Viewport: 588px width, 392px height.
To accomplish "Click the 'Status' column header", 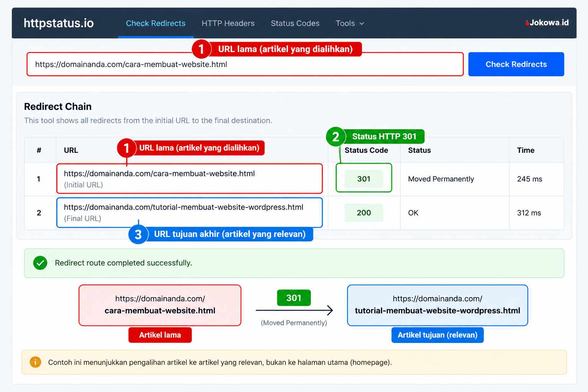I will 420,150.
